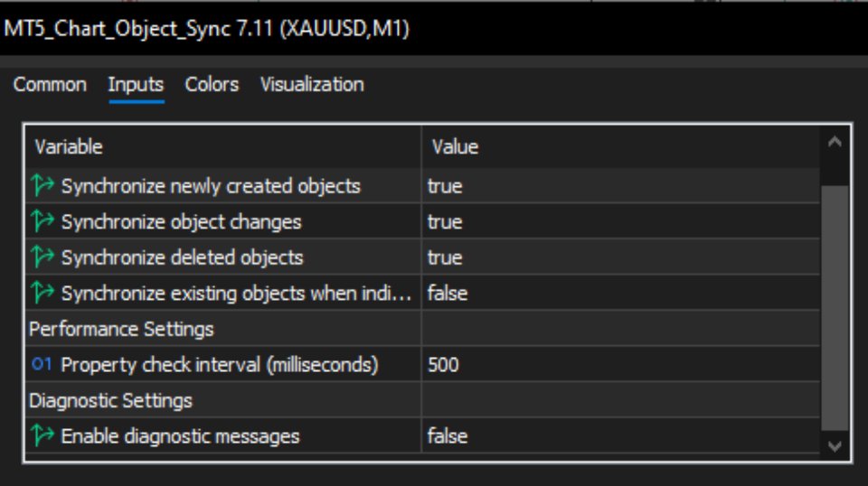The image size is (868, 486).
Task: Switch to the Common tab
Action: point(50,85)
